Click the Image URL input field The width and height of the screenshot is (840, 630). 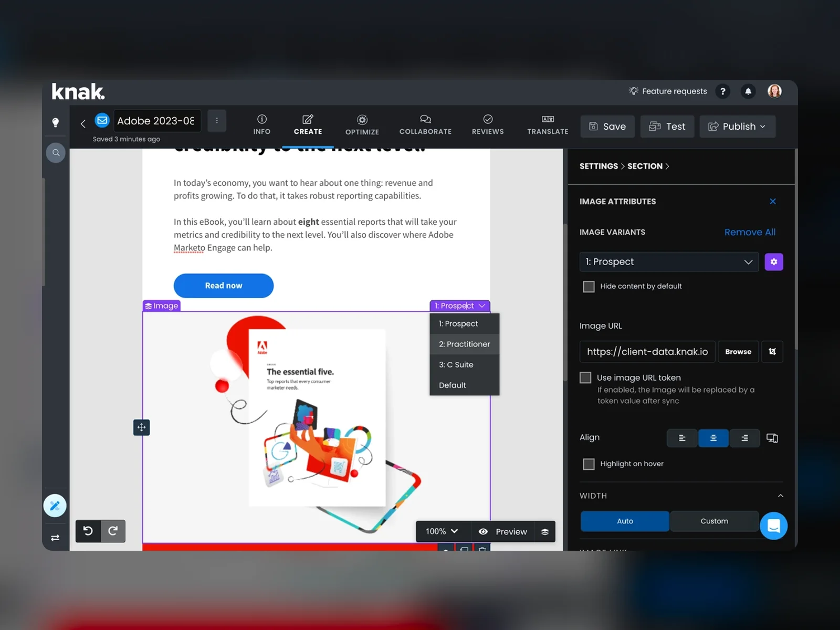[647, 352]
